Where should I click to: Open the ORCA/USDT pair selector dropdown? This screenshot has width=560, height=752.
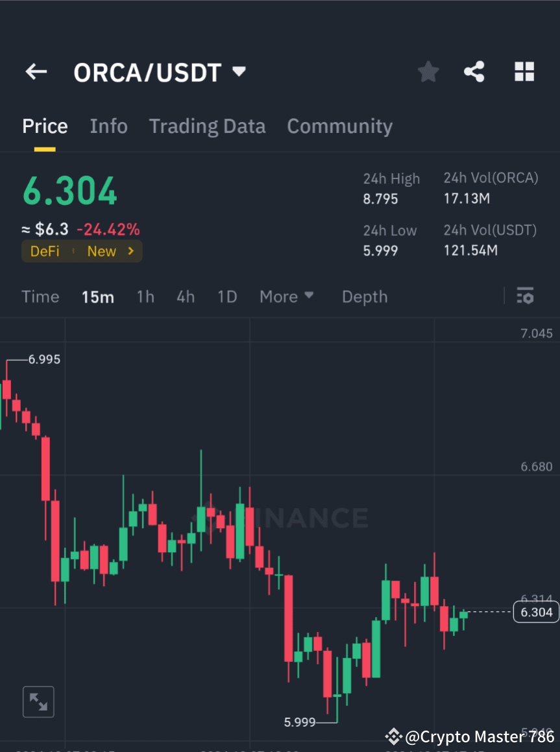[x=239, y=72]
